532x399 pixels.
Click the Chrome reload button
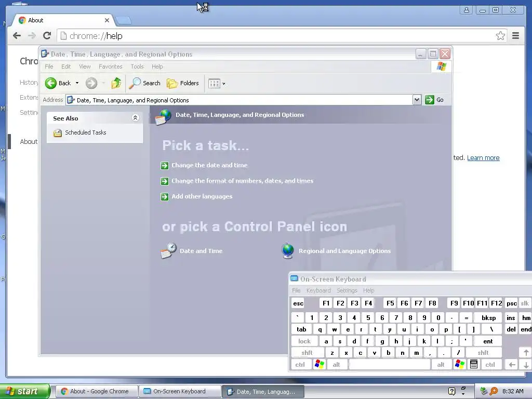[47, 36]
